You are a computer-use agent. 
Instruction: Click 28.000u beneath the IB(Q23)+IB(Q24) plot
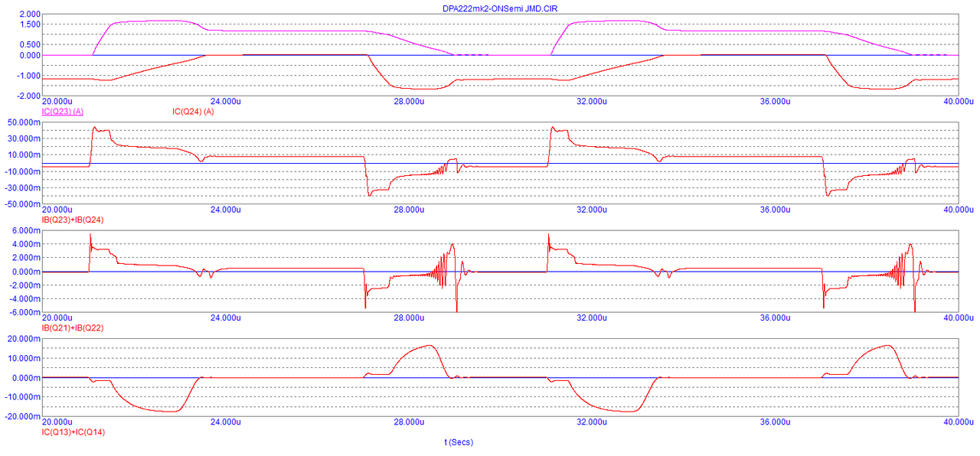pos(408,210)
